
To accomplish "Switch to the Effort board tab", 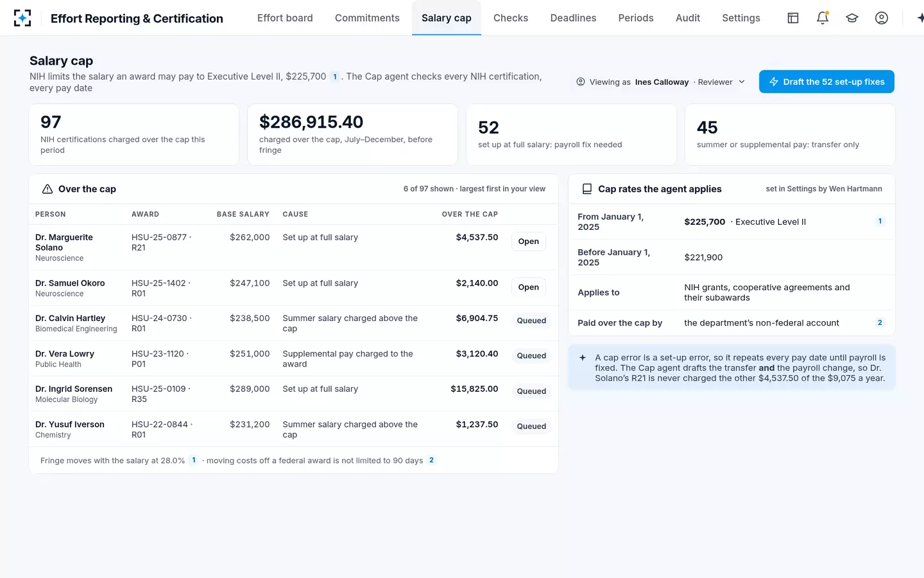I will click(x=285, y=18).
